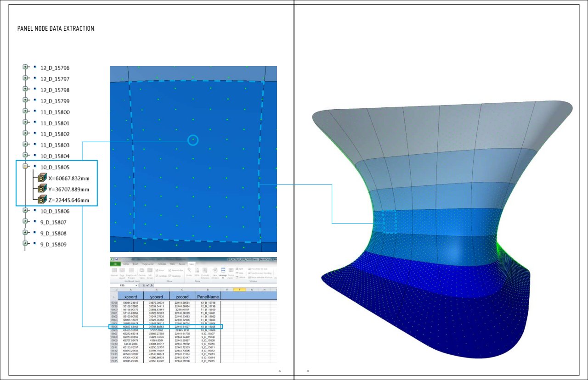Click the New Window icon
Image resolution: width=588 pixels, height=380 pixels.
215,270
